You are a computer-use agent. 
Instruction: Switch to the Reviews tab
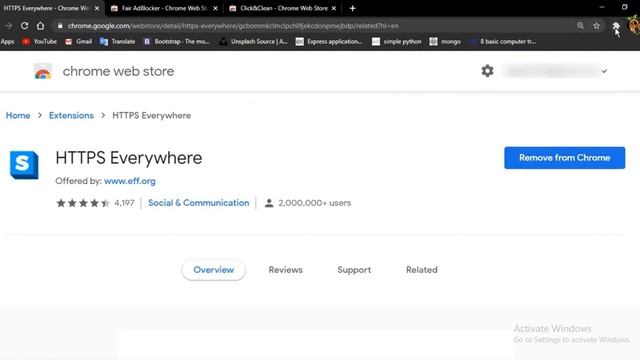pos(286,270)
